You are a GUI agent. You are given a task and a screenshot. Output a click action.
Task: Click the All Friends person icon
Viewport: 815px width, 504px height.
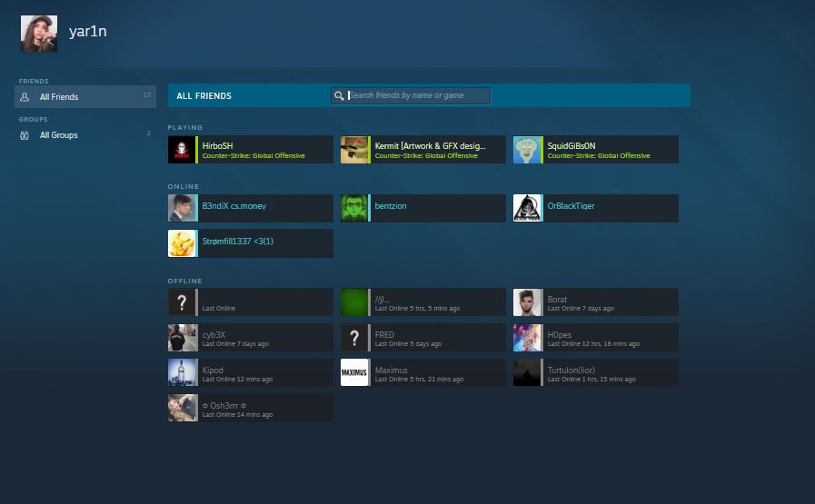coord(25,97)
